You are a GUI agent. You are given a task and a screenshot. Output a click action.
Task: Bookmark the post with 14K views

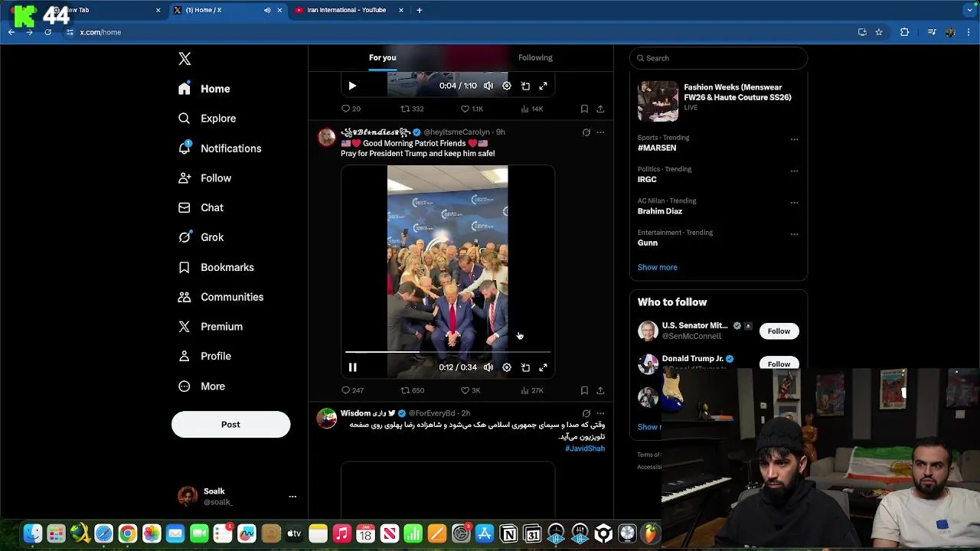click(584, 109)
